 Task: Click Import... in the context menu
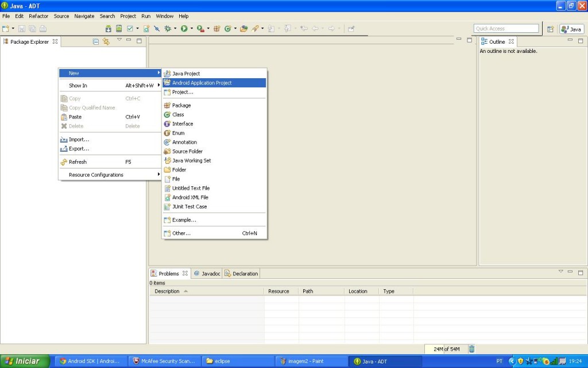coord(110,139)
